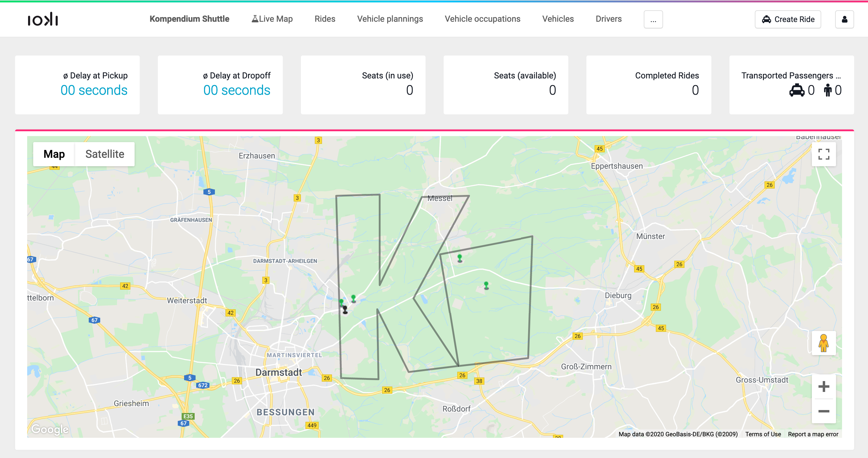The image size is (868, 458).
Task: Zoom out on the map
Action: click(x=824, y=411)
